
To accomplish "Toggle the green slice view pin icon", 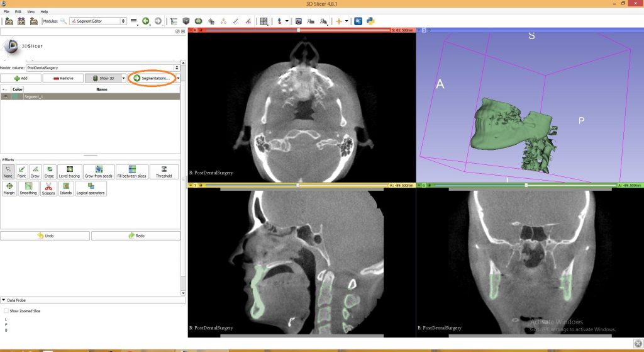I will (419, 186).
